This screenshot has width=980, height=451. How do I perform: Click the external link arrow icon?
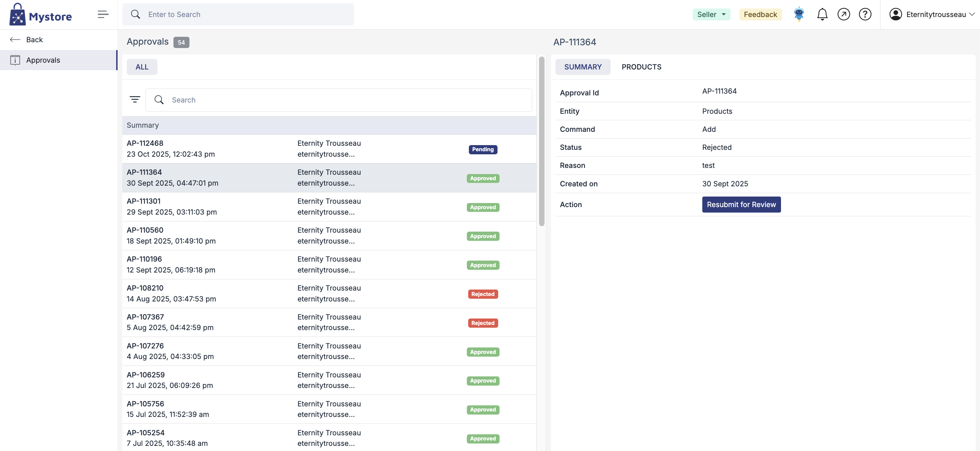click(x=843, y=14)
